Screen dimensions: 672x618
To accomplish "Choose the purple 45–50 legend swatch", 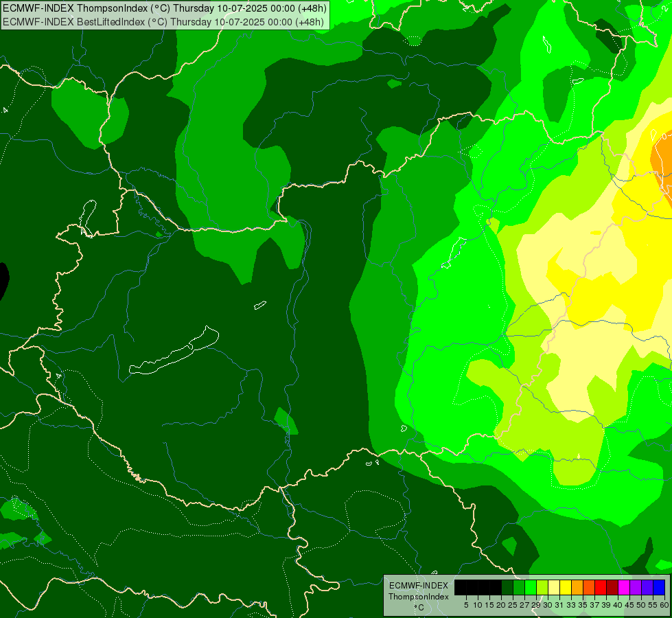I will point(636,587).
